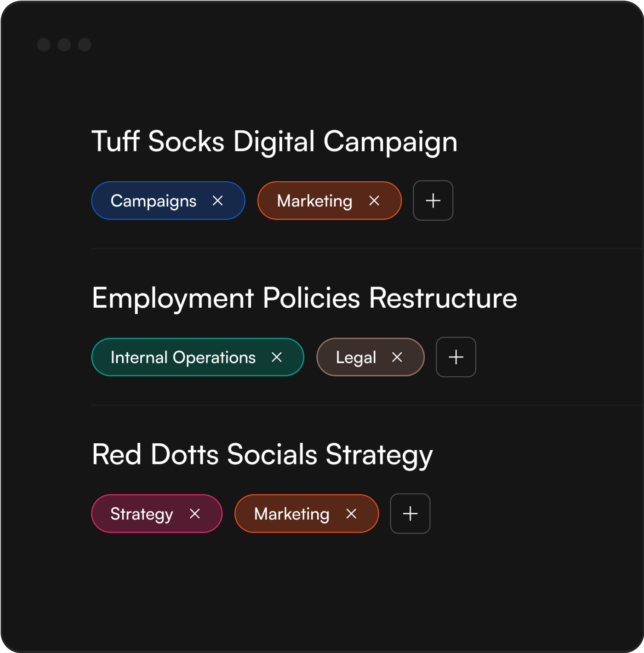Viewport: 644px width, 653px height.
Task: Delete the Internal Operations tag
Action: 277,357
